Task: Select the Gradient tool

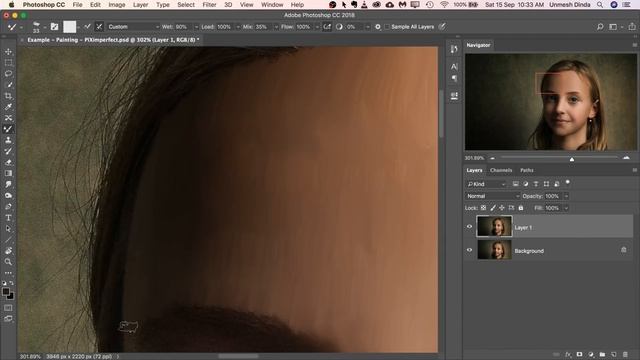Action: [8, 173]
